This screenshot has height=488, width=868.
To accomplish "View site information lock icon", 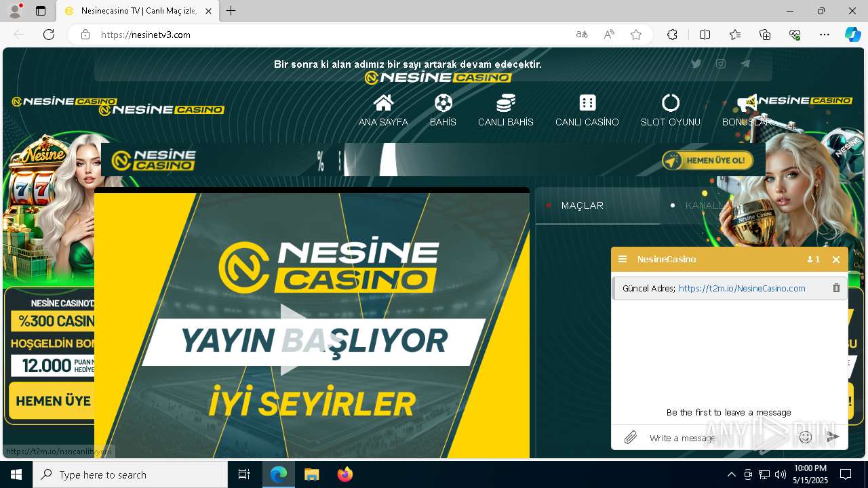I will (x=85, y=35).
